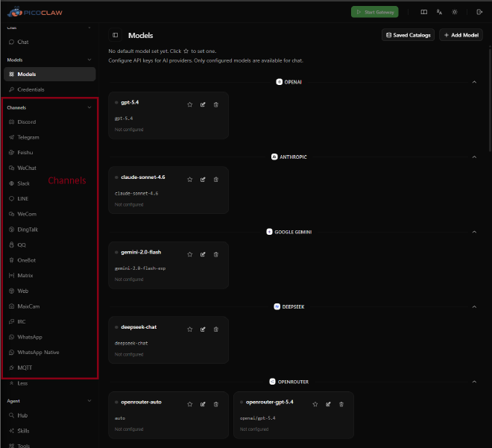Open Chat in the sidebar

pyautogui.click(x=50, y=42)
